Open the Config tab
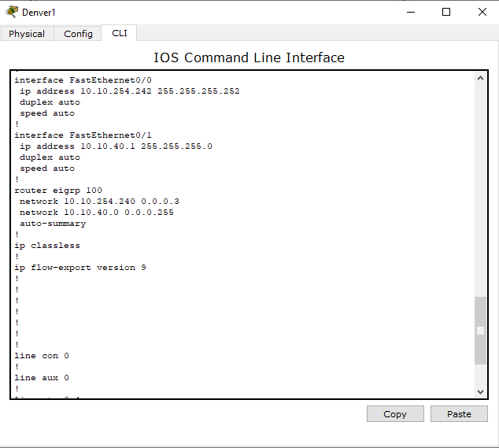This screenshot has height=448, width=499. [78, 34]
